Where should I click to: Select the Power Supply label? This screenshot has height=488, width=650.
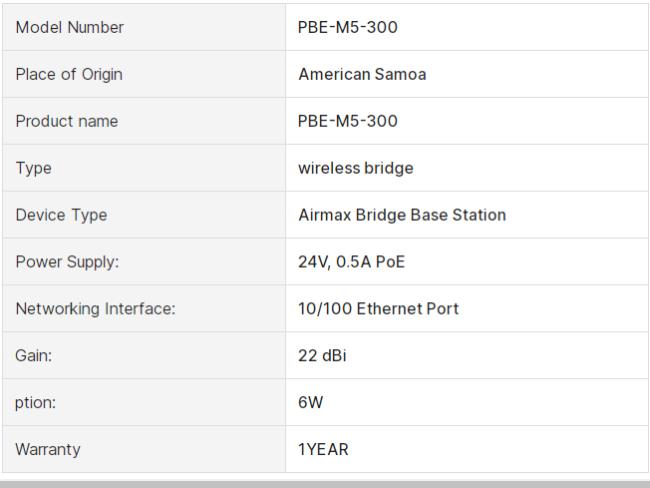(x=67, y=262)
